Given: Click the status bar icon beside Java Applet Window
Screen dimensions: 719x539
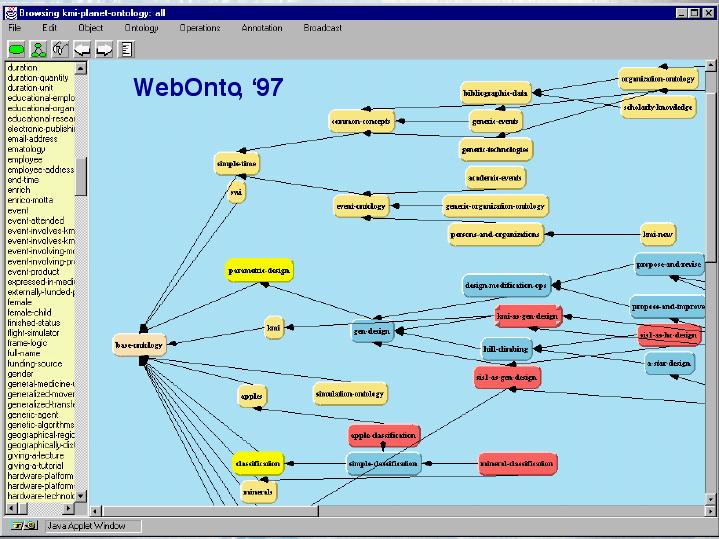Looking at the screenshot, I should click(x=24, y=526).
